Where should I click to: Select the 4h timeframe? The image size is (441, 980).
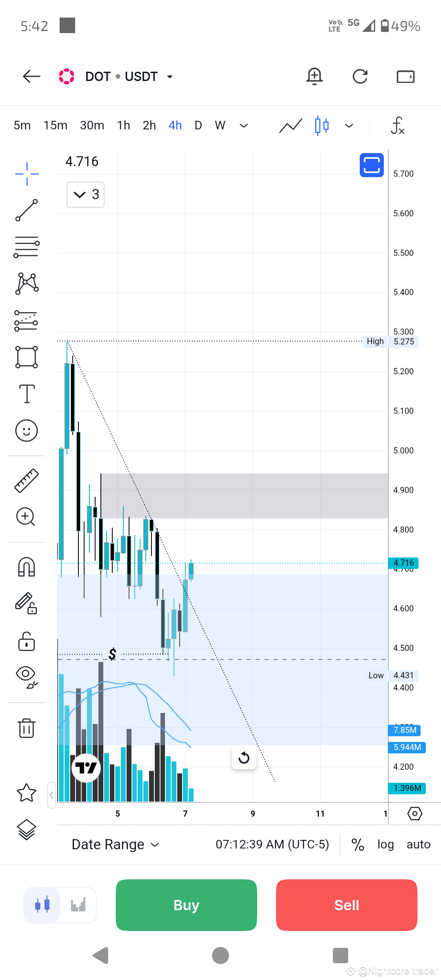point(175,125)
